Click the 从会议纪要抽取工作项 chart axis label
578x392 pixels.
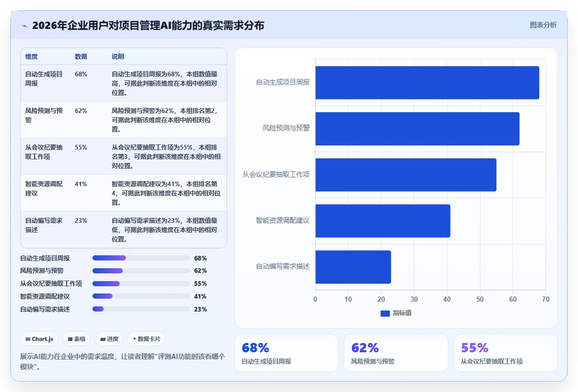coord(276,174)
